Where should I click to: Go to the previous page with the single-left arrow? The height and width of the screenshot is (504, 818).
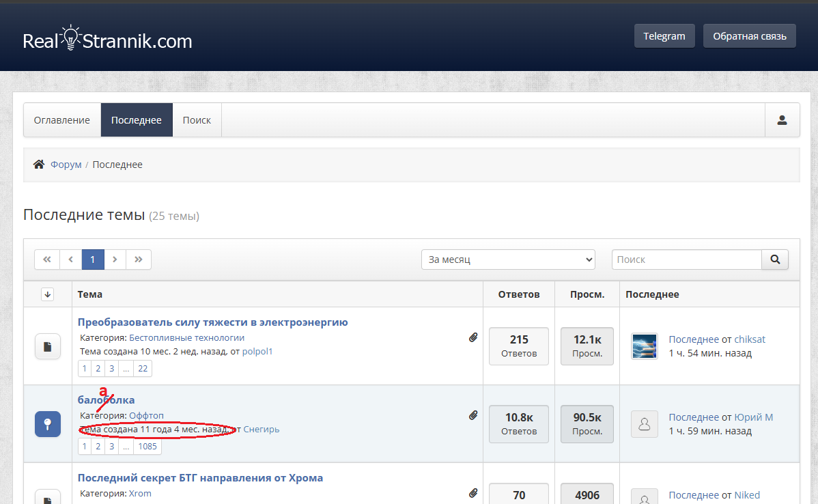70,260
